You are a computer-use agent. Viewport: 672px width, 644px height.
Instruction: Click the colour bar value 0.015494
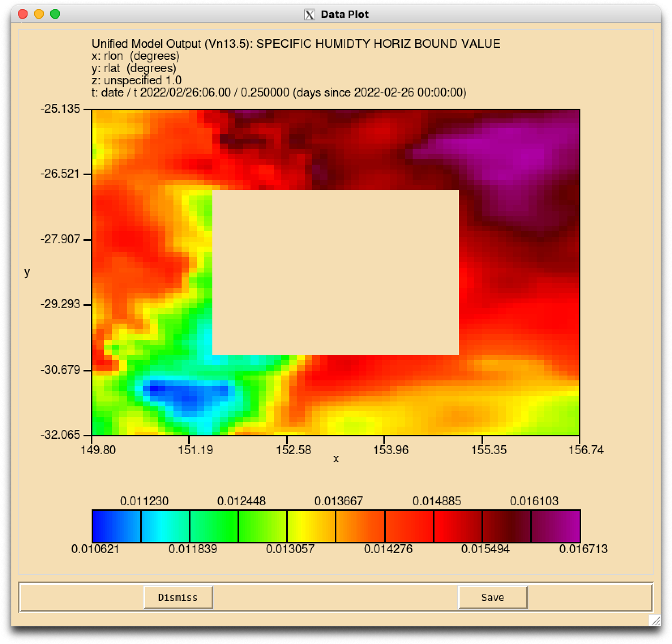tap(486, 549)
